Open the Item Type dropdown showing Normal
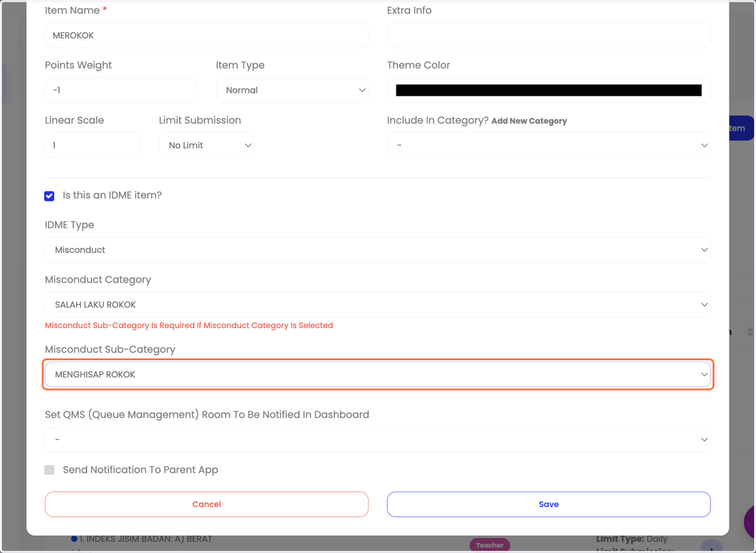 coord(292,90)
